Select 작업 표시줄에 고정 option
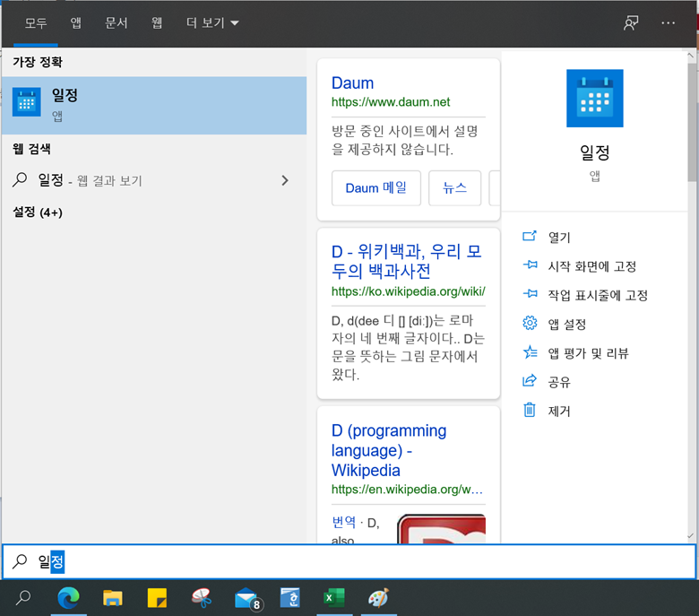 point(598,295)
